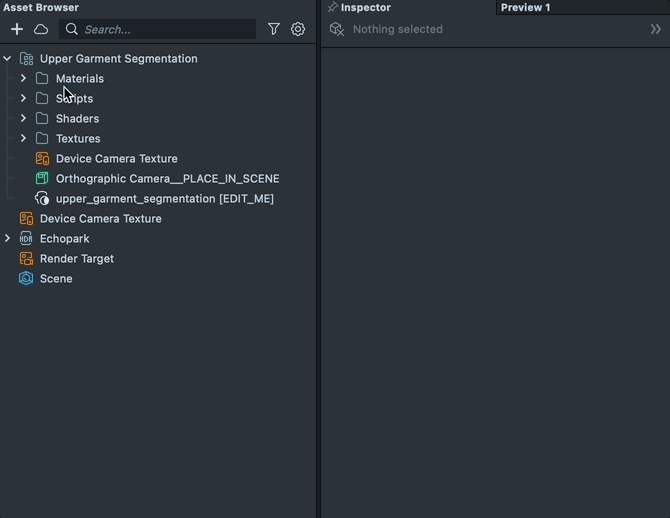Click the Inspector pin icon

333,8
